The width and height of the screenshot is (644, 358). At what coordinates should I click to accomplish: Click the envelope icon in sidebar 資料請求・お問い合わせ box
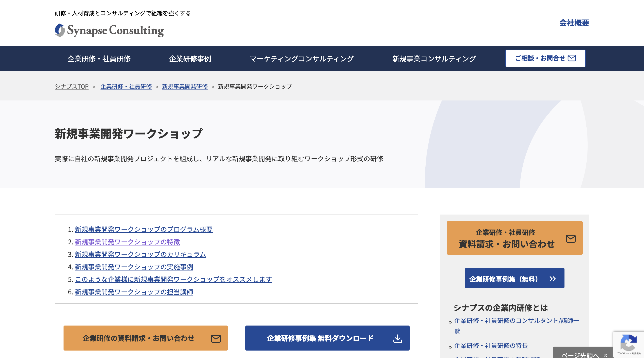click(571, 238)
